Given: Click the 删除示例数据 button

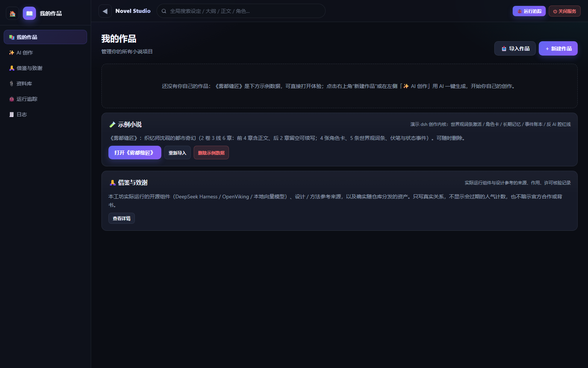Looking at the screenshot, I should point(211,153).
